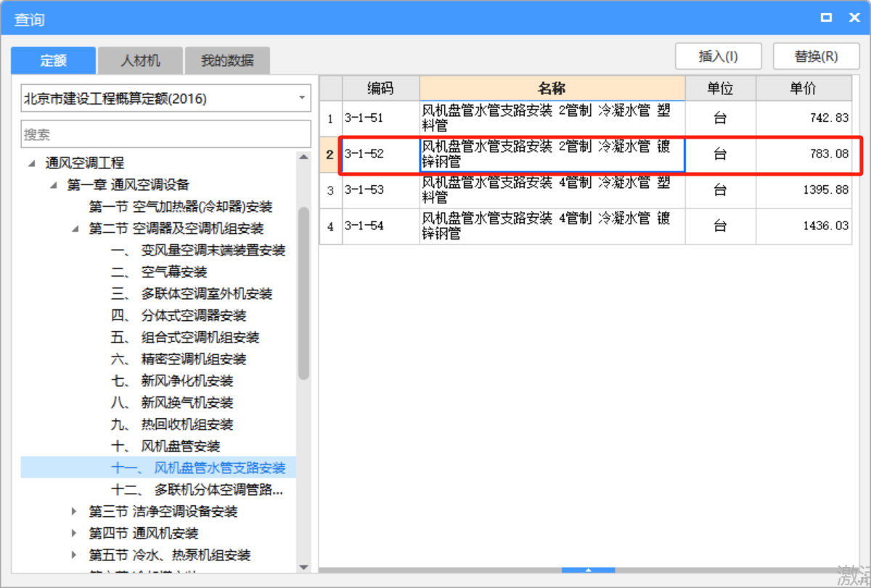Select code cell 3-1-51
871x588 pixels.
(380, 118)
